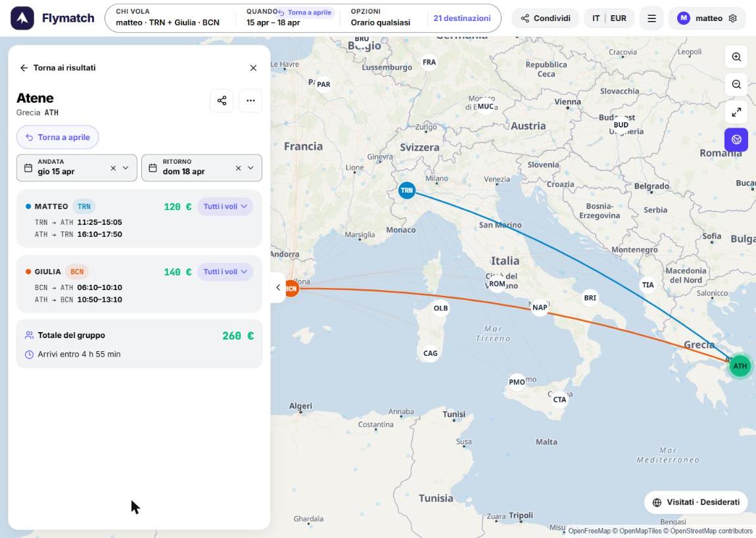Click the BUD airport marker
Viewport: 756px width, 538px height.
[x=621, y=124]
